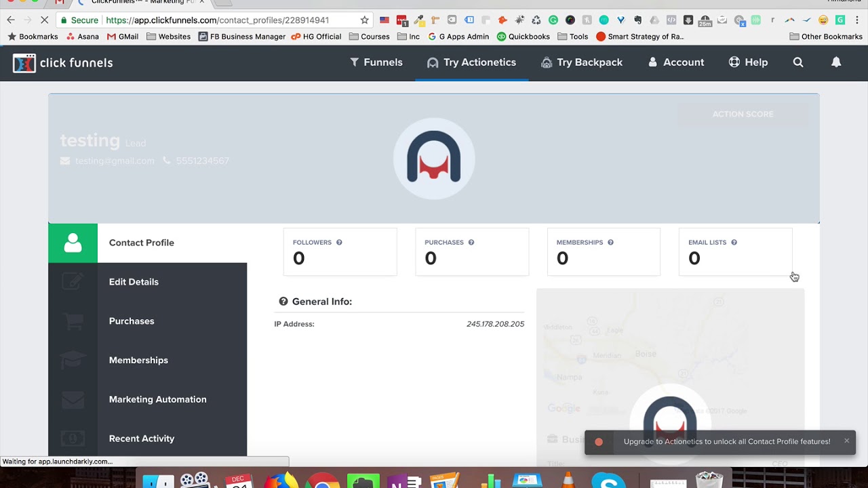
Task: Open Try Backpack menu
Action: pos(582,62)
